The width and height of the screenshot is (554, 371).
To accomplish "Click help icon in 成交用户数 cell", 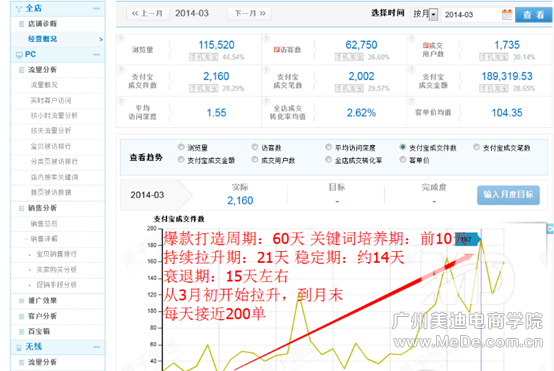I will click(412, 38).
